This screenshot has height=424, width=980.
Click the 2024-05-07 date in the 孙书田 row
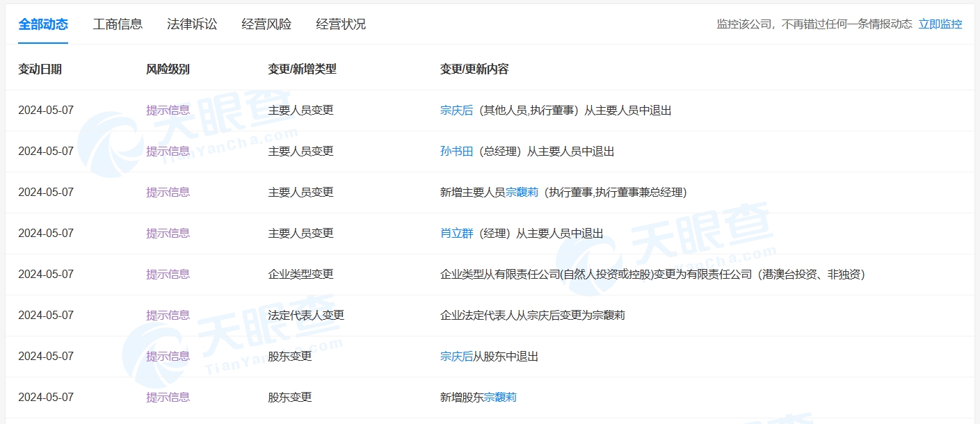click(46, 151)
